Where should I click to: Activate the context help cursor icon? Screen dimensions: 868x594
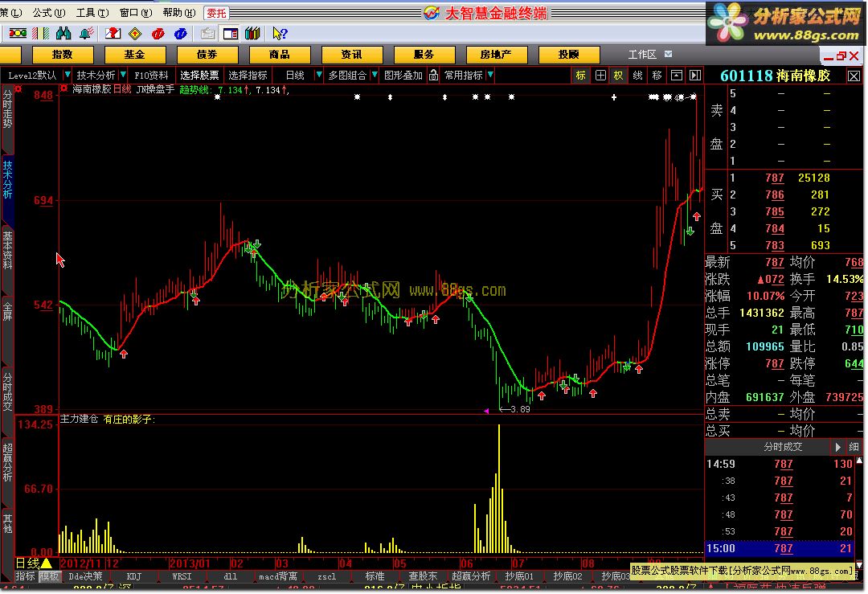pos(280,34)
